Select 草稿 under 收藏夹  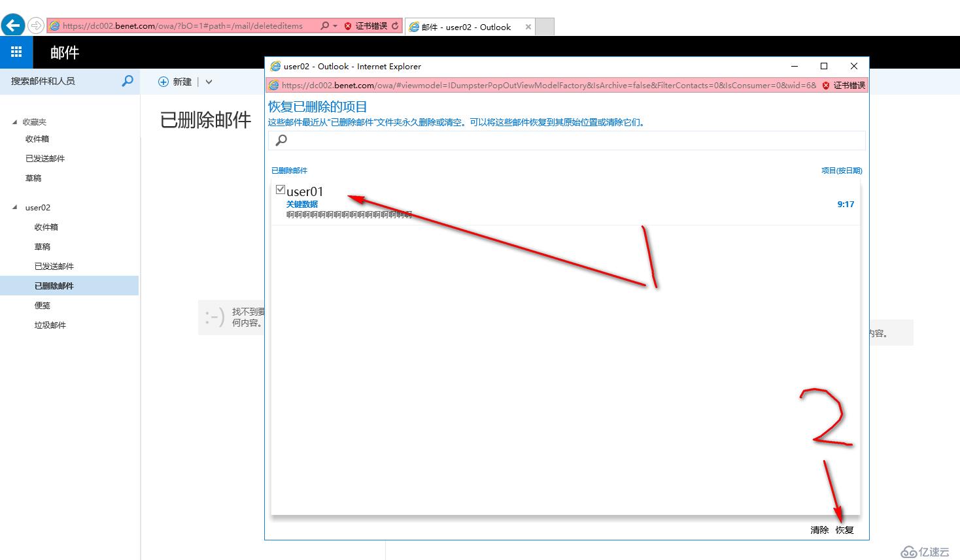click(33, 178)
